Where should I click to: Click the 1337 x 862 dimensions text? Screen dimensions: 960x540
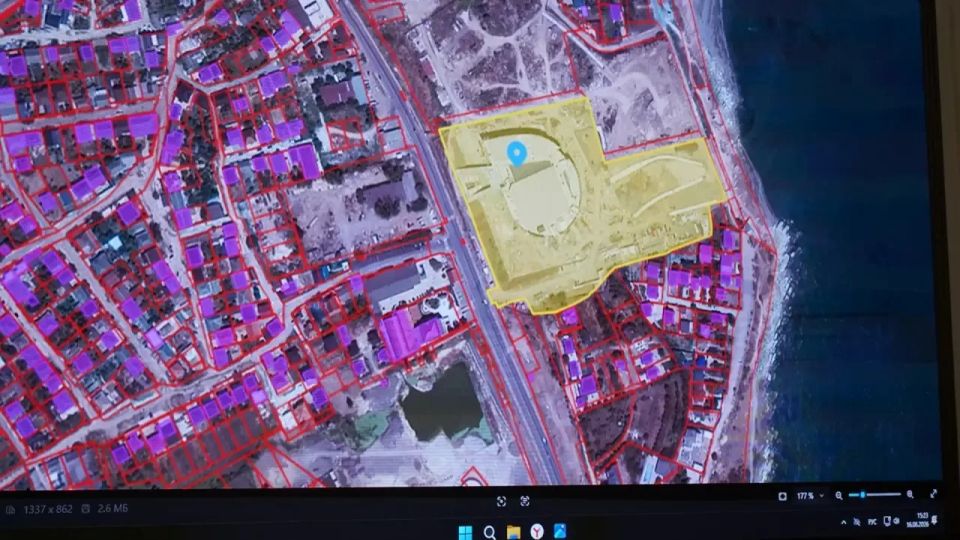coord(48,509)
